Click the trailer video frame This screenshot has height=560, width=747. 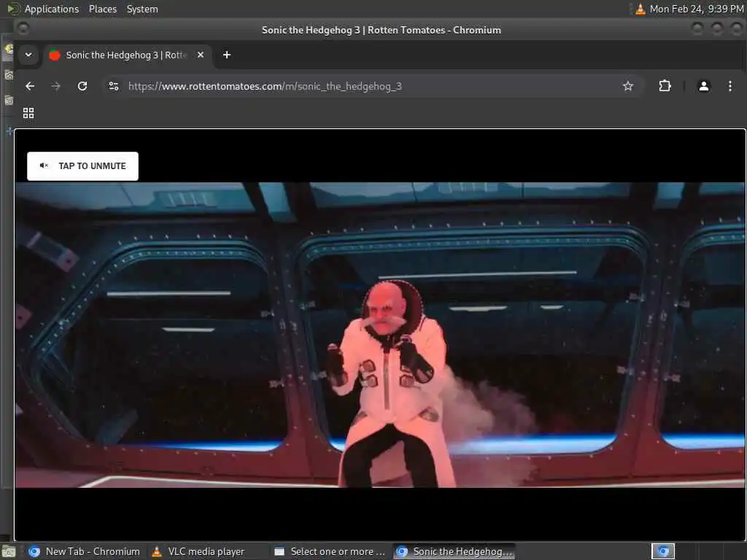tap(379, 335)
